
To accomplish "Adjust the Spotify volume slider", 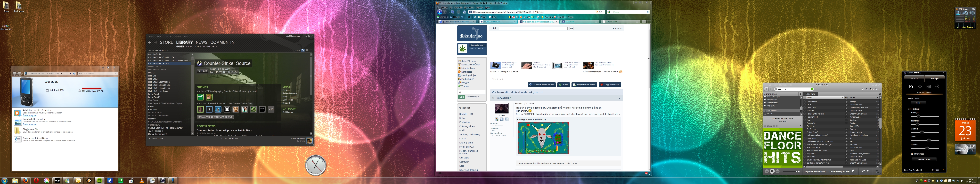I will click(790, 171).
